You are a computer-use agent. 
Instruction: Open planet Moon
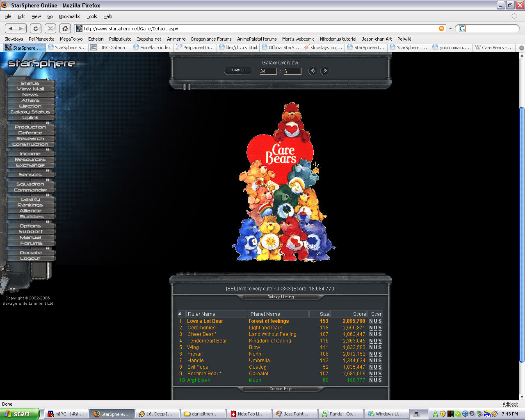(255, 380)
